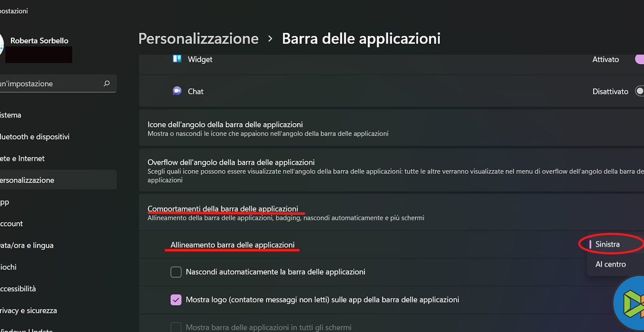Viewport: 644px width, 332px height.
Task: Turn off the Widget toggle
Action: pos(639,59)
